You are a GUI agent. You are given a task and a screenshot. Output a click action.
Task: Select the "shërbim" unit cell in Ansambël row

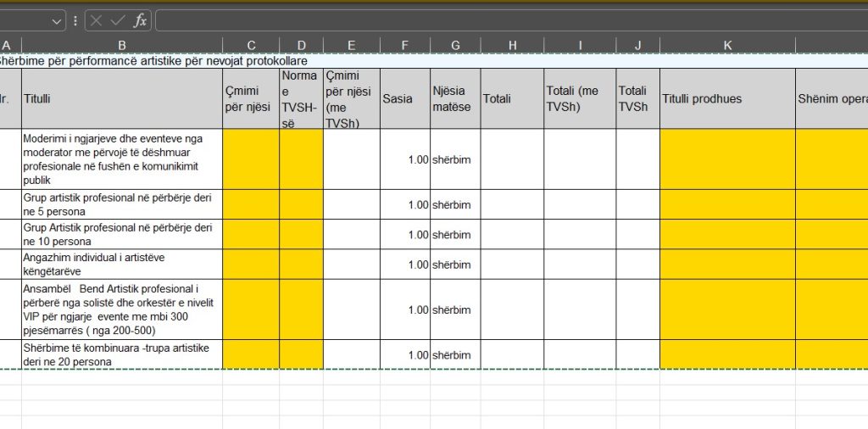pyautogui.click(x=455, y=309)
